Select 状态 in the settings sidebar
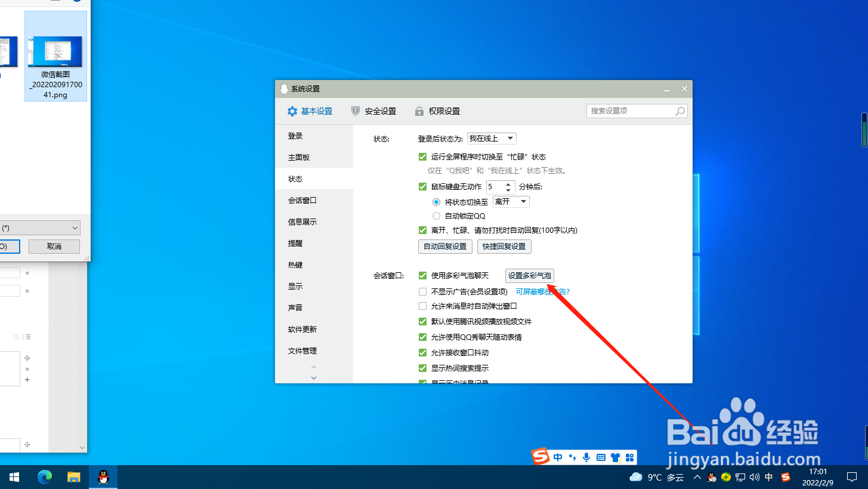Screen dimensions: 868x489 (x=314, y=179)
